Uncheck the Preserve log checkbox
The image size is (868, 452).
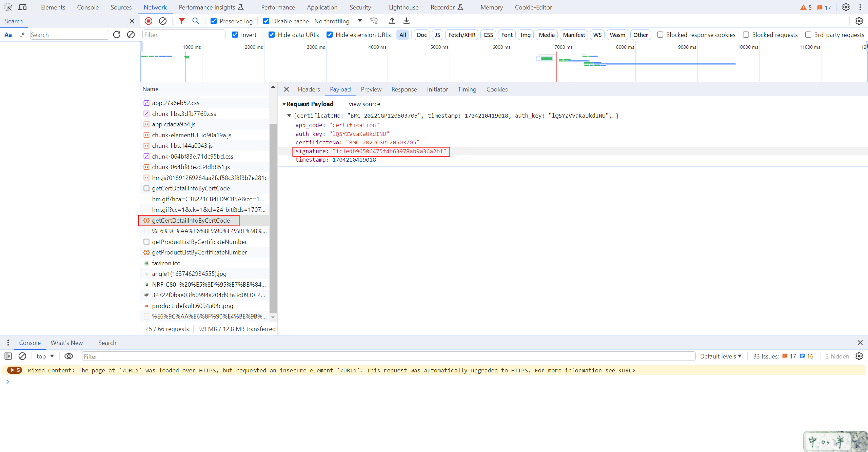pyautogui.click(x=214, y=21)
